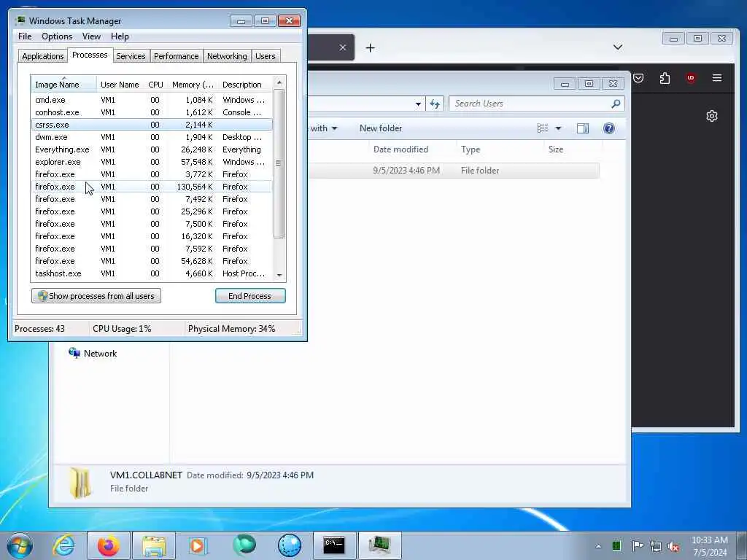Click the process list scrollbar thumb
747x560 pixels.
pyautogui.click(x=279, y=163)
